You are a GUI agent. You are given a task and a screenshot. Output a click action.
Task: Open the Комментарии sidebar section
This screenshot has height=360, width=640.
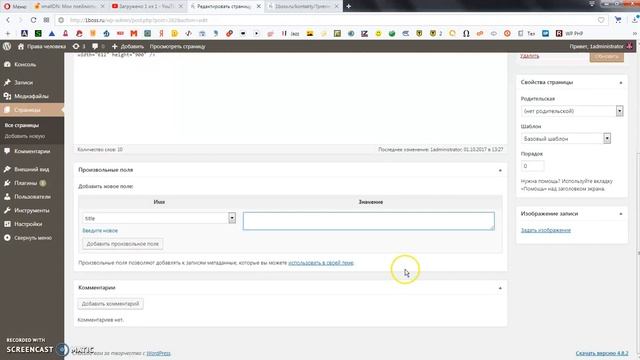click(x=32, y=151)
